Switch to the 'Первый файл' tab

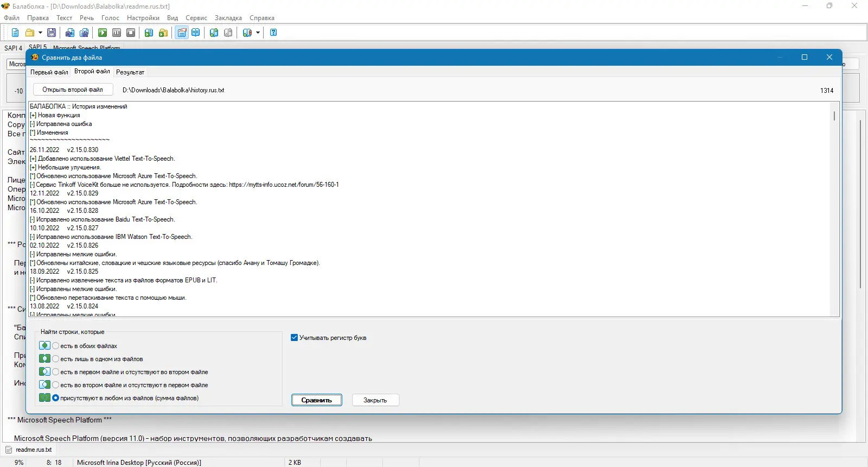tap(49, 72)
